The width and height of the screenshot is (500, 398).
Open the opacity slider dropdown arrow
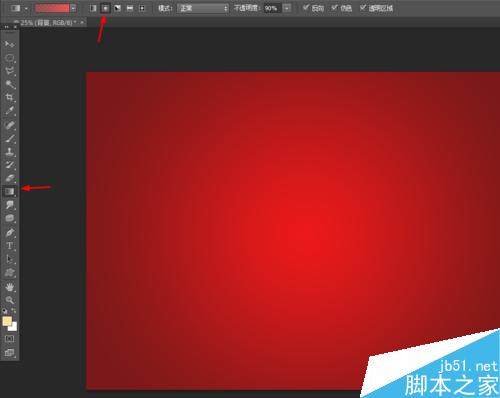[x=287, y=8]
